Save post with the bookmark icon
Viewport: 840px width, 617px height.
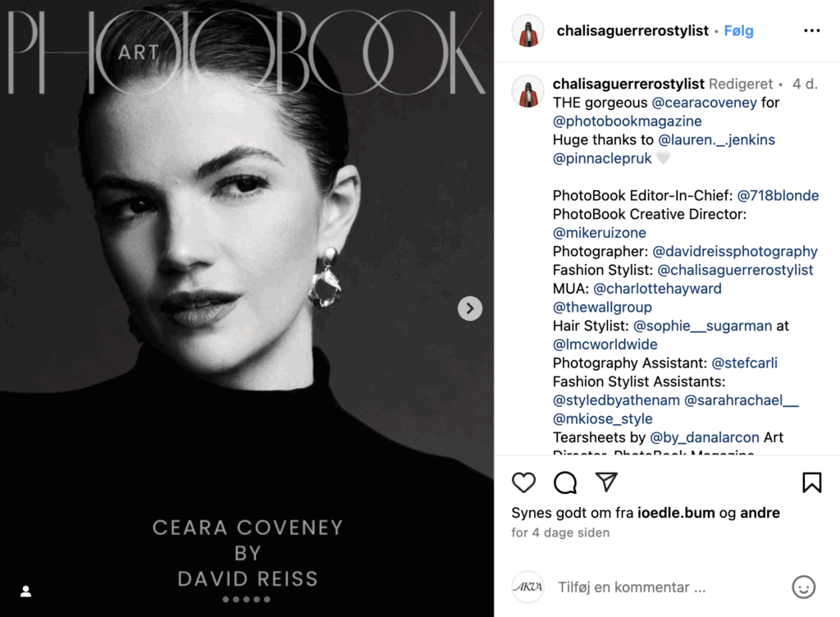click(811, 482)
